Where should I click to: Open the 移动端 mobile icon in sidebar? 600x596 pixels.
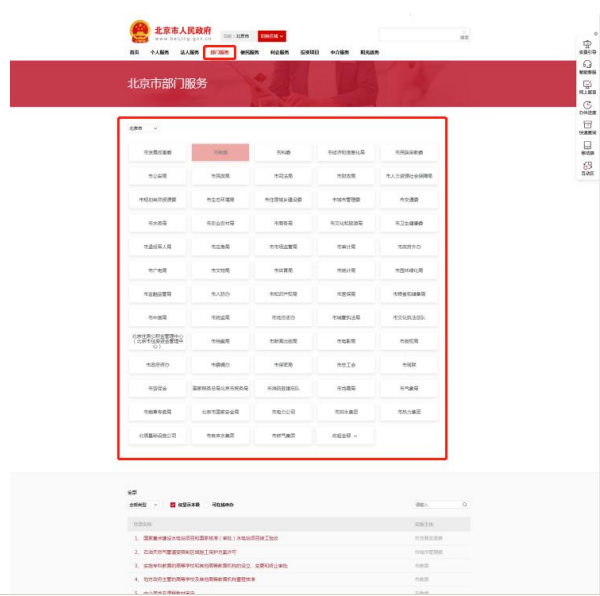[587, 146]
